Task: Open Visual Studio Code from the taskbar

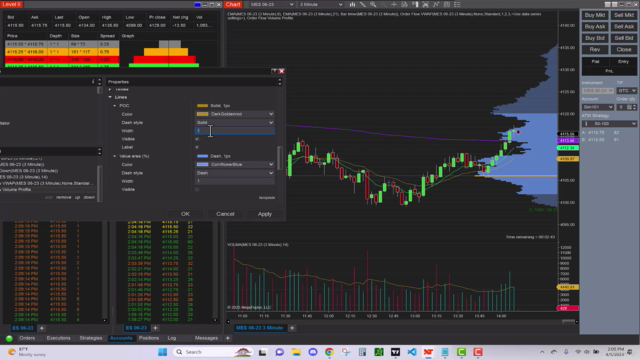Action: [412, 352]
